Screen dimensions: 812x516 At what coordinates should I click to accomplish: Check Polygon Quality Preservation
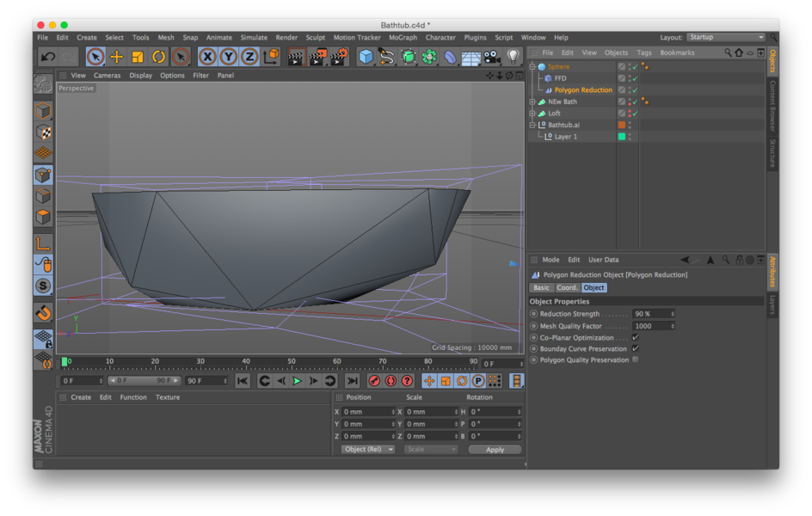pos(636,359)
